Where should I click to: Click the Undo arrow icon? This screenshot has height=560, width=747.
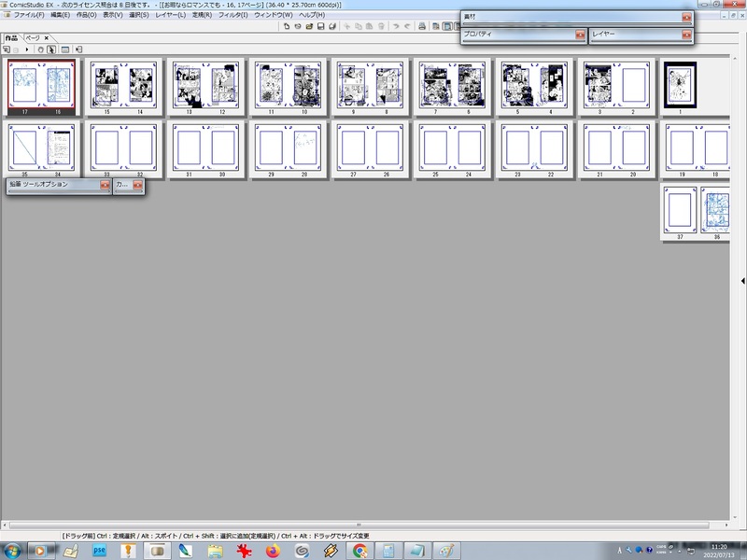point(395,26)
